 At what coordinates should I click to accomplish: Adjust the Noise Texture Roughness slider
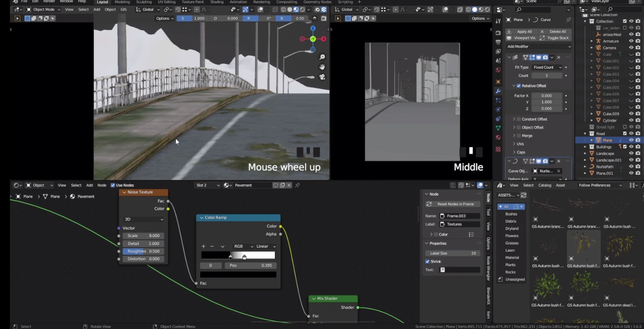(143, 251)
